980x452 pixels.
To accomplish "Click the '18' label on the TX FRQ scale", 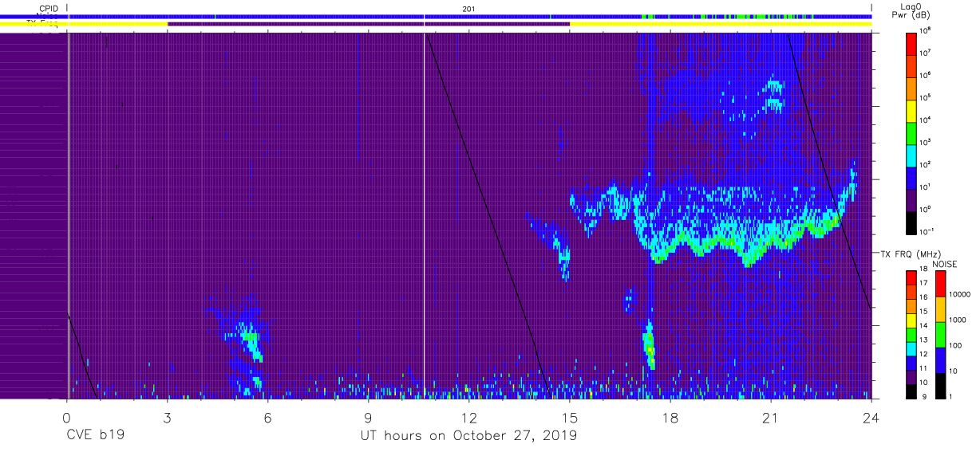I will (923, 270).
